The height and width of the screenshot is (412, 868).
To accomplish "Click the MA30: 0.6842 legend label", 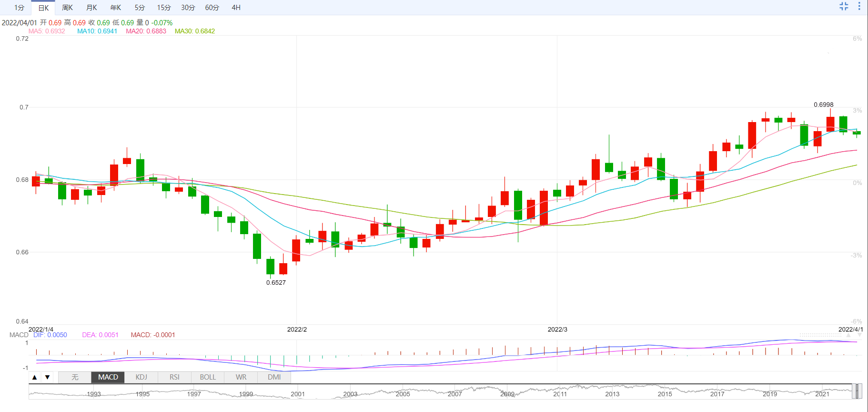I will pos(195,31).
